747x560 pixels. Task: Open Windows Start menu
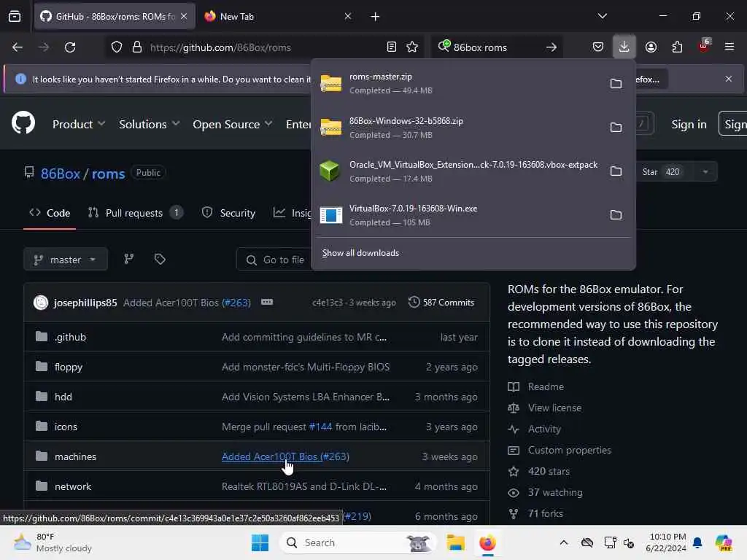(260, 542)
